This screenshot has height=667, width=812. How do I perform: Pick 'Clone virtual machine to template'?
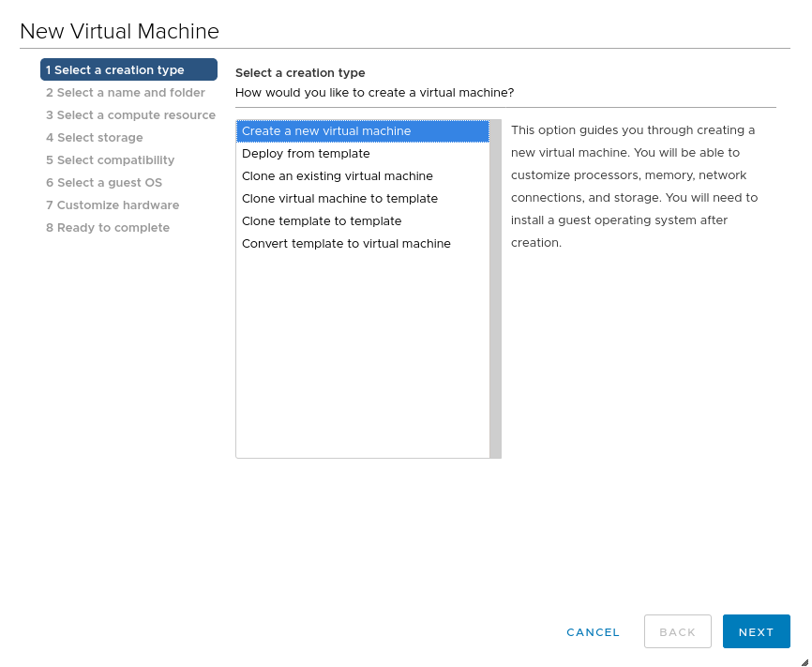pyautogui.click(x=339, y=199)
